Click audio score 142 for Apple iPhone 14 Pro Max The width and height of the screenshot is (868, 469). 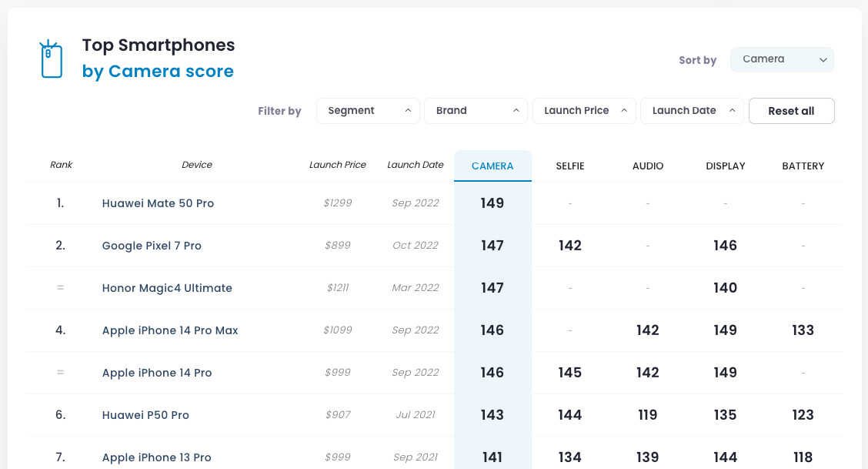[x=648, y=330]
